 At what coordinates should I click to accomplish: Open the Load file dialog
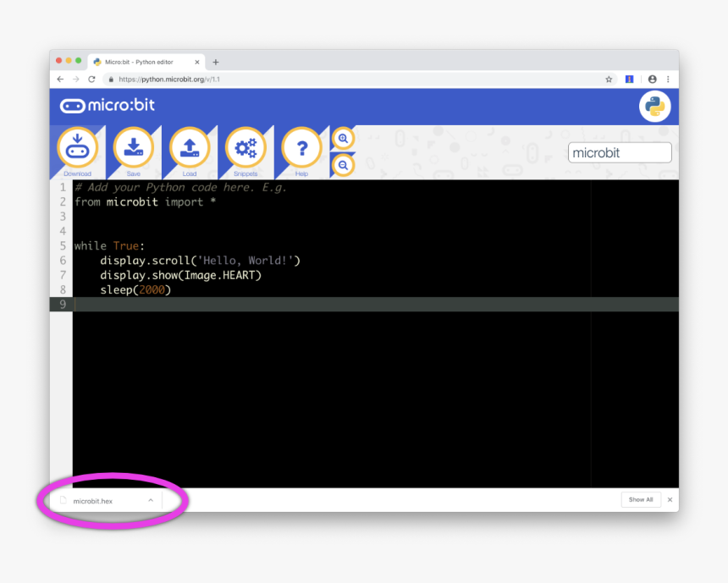[x=190, y=149]
